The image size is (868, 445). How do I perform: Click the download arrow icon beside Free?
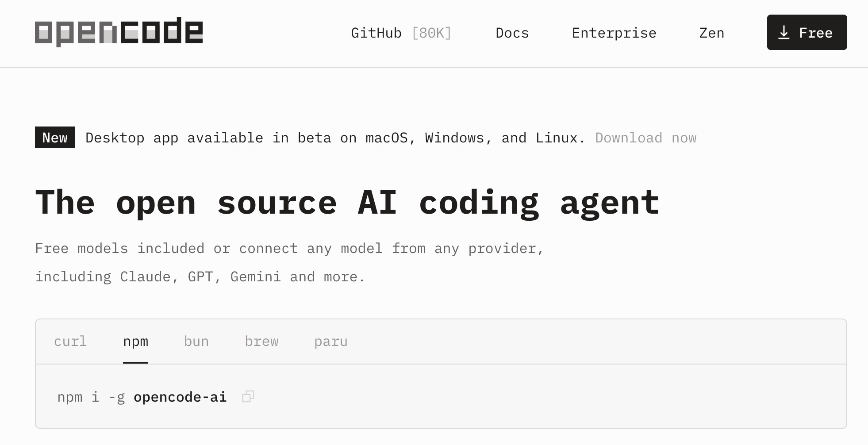pyautogui.click(x=784, y=33)
